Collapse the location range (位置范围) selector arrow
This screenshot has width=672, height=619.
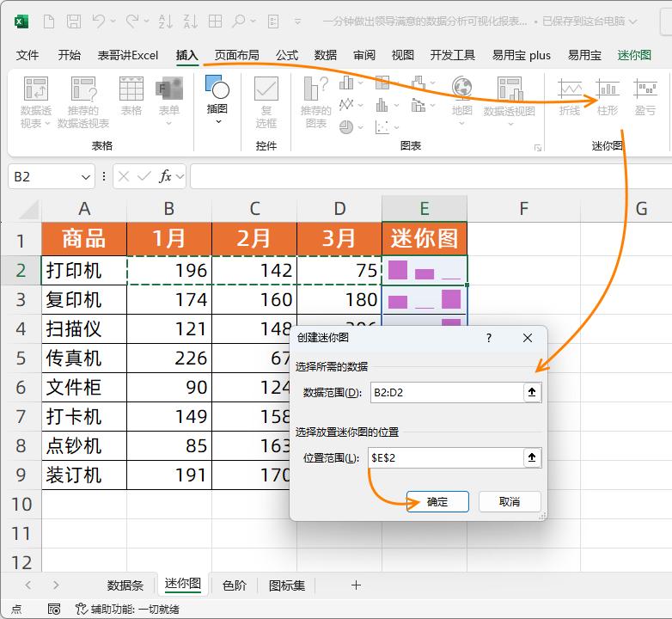point(532,458)
